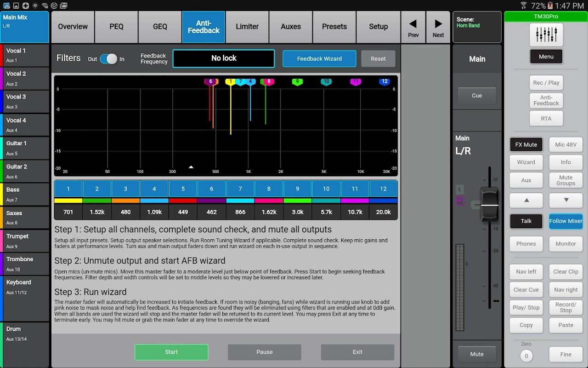
Task: Select filter marker 12 on graph
Action: (x=384, y=82)
